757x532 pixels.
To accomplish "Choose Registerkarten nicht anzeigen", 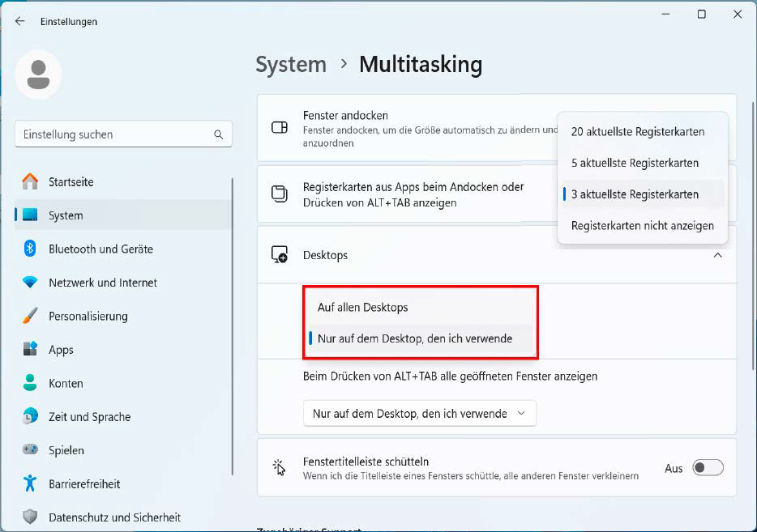I will tap(643, 226).
